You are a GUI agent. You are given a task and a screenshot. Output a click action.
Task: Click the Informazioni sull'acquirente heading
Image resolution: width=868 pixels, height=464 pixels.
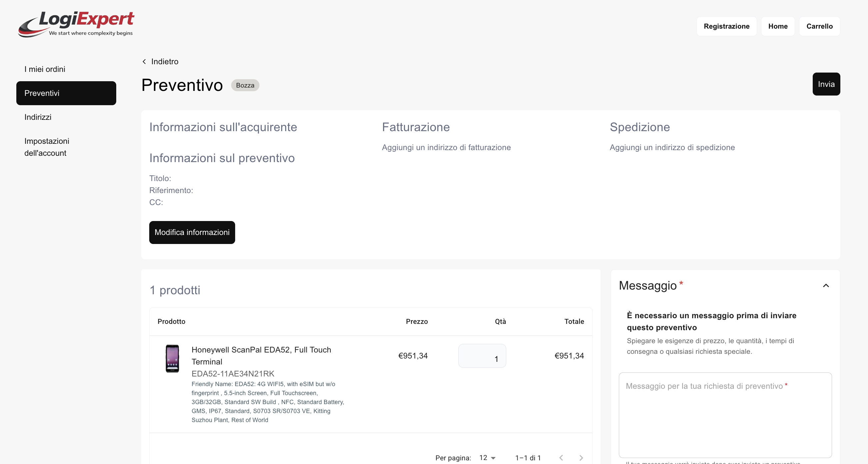pos(223,127)
